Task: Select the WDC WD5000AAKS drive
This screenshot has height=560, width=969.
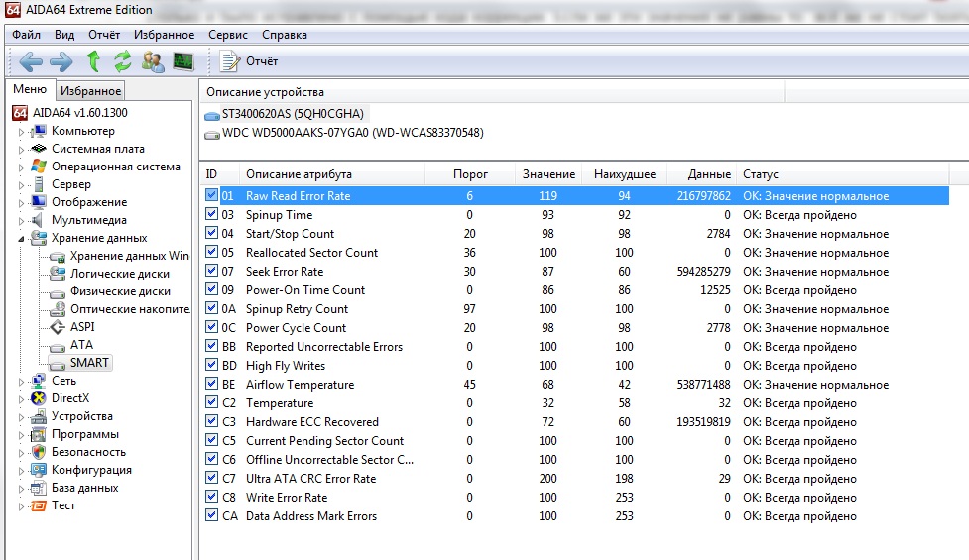Action: 352,133
